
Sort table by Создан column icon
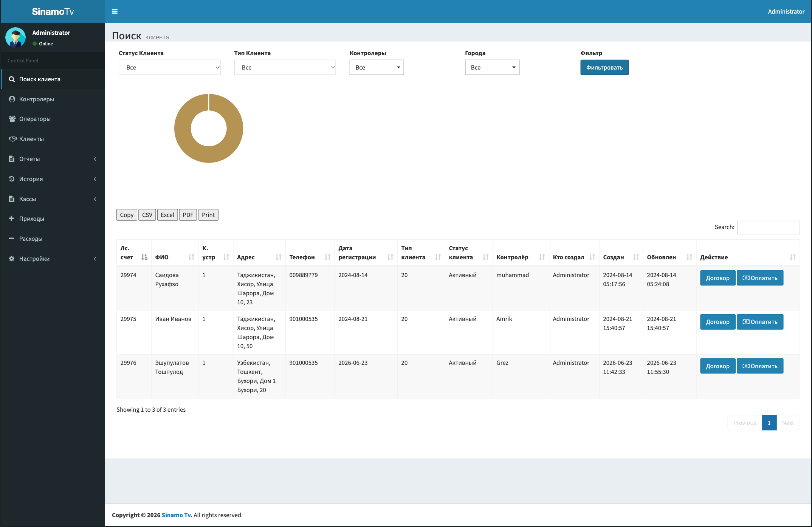(x=636, y=257)
